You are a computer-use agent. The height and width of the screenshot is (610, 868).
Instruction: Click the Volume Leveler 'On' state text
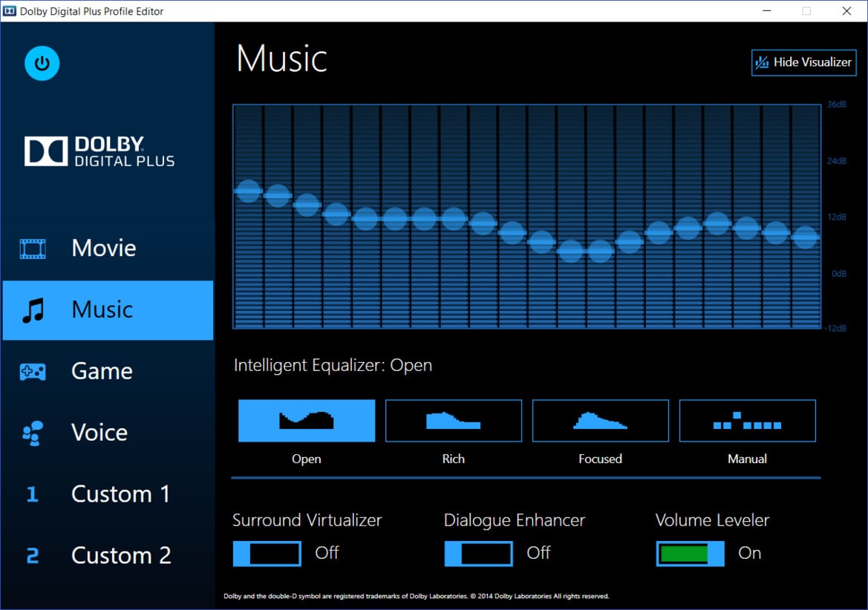click(749, 553)
